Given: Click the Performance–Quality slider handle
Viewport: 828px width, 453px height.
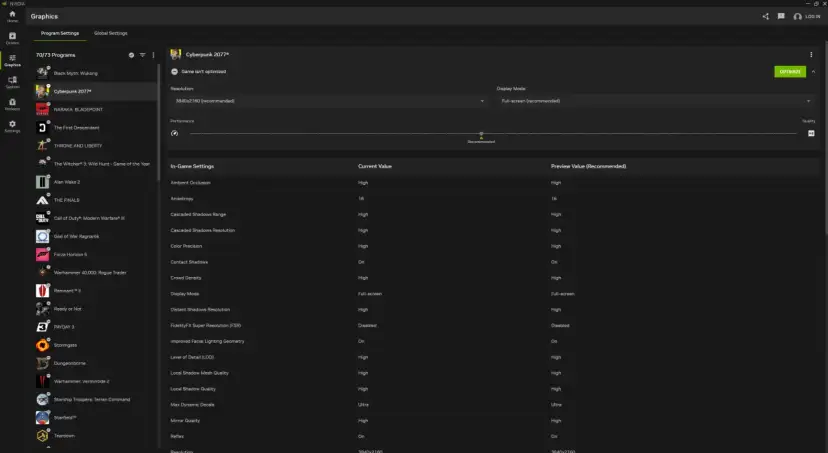Looking at the screenshot, I should click(481, 133).
